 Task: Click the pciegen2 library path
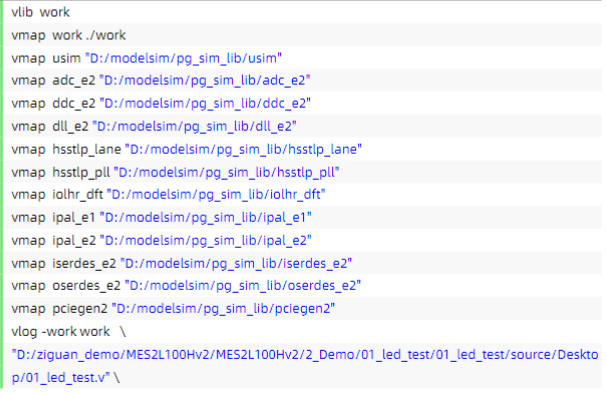223,308
